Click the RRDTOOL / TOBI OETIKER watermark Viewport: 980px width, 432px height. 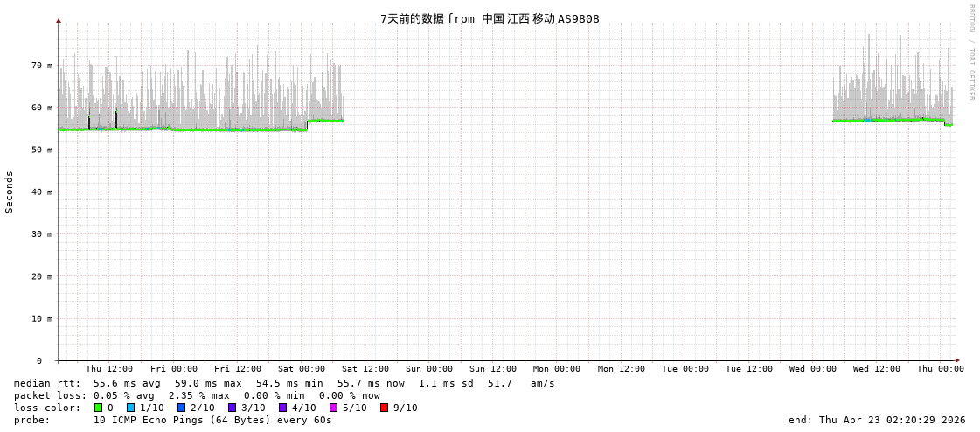tap(970, 52)
